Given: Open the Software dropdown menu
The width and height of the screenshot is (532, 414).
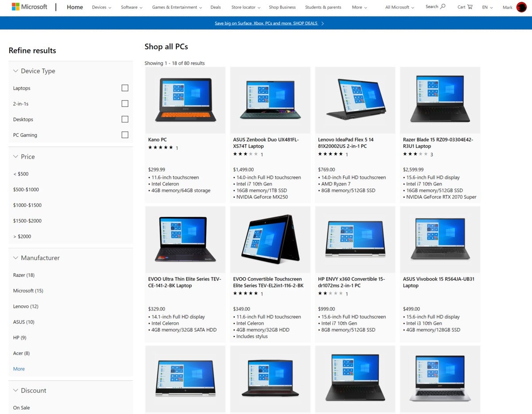Looking at the screenshot, I should (132, 7).
